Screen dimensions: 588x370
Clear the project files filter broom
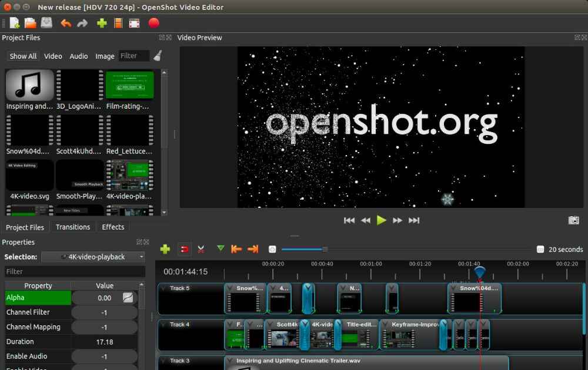(x=158, y=56)
